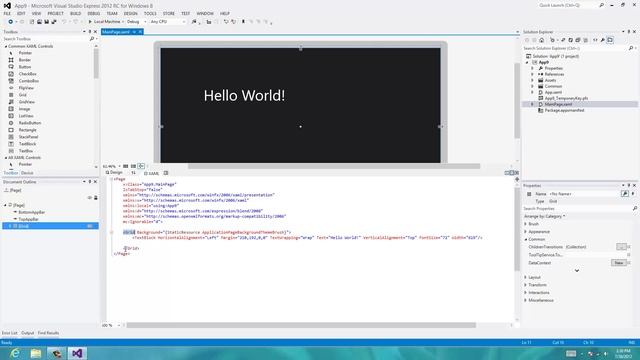Switch to the Design pane tab
This screenshot has width=640, height=360.
(114, 173)
